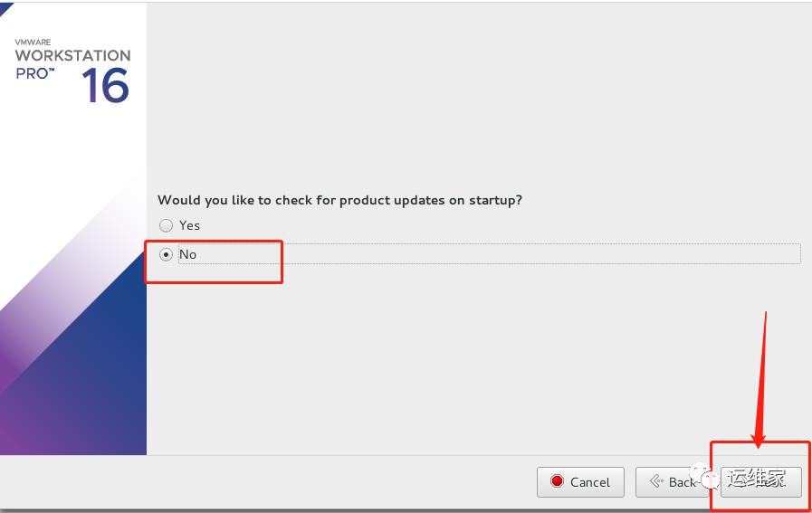Screen dimensions: 812x513
Task: Click the small "VMWARE" brand text
Action: click(33, 42)
